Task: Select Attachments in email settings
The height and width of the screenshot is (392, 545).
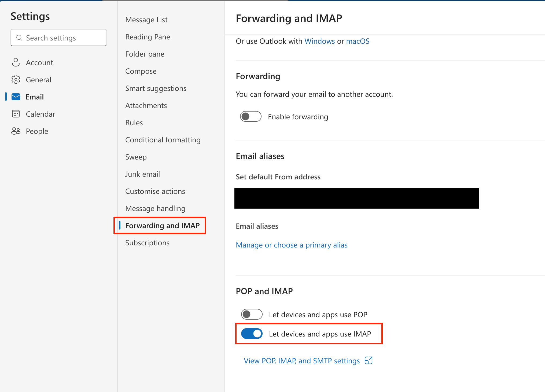Action: tap(146, 105)
